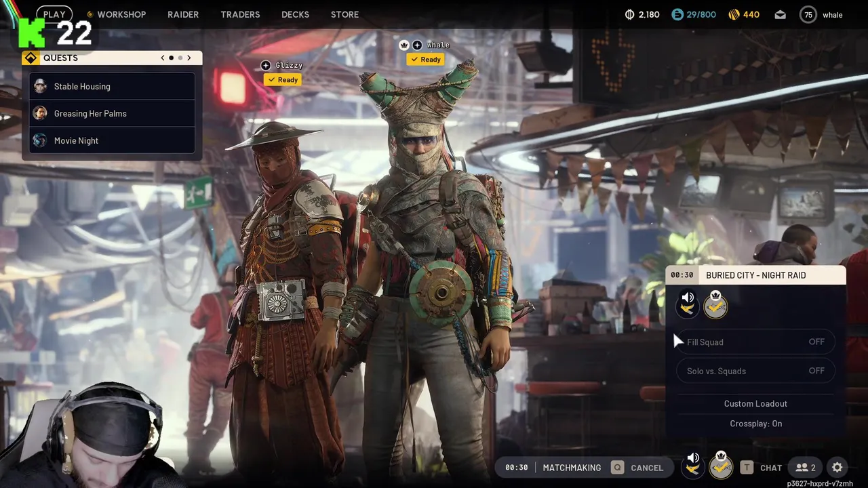This screenshot has height=488, width=868.
Task: Open the Stable Housing quest
Action: coord(113,86)
